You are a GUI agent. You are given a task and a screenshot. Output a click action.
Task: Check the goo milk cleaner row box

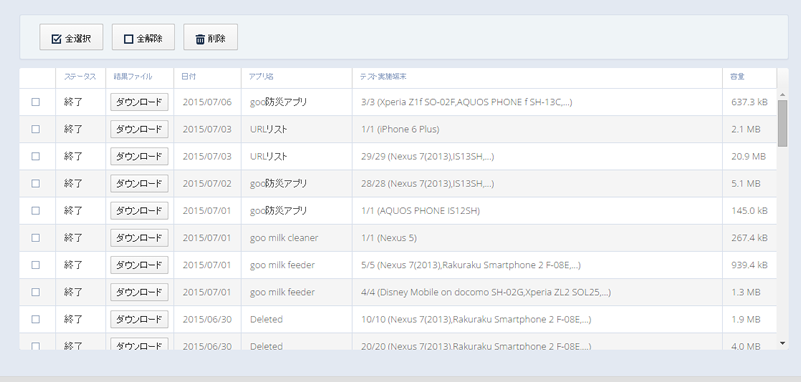coord(35,237)
